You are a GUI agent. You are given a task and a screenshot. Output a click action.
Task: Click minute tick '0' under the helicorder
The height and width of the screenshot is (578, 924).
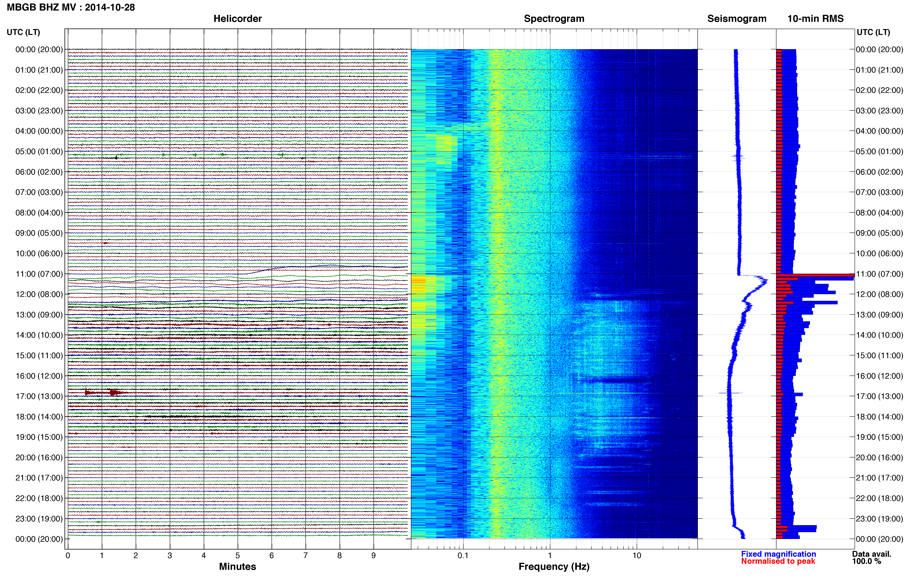tap(68, 555)
